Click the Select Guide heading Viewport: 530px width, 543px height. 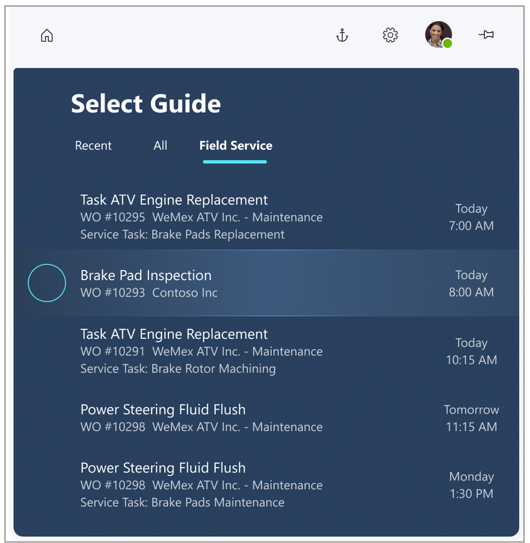[146, 104]
